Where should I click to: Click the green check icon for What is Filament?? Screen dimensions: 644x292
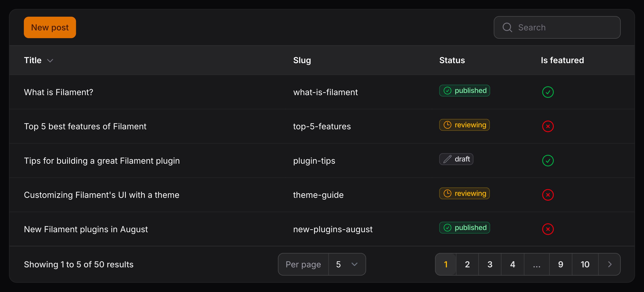coord(548,92)
